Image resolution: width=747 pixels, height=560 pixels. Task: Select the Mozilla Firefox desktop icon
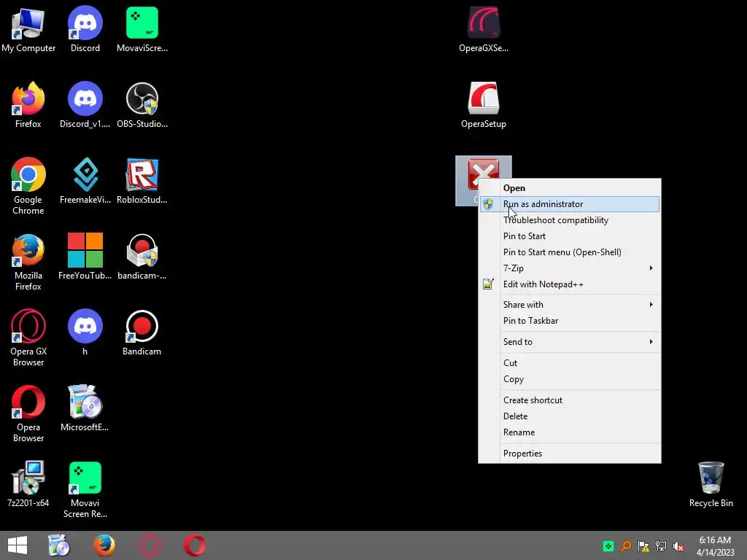28,262
